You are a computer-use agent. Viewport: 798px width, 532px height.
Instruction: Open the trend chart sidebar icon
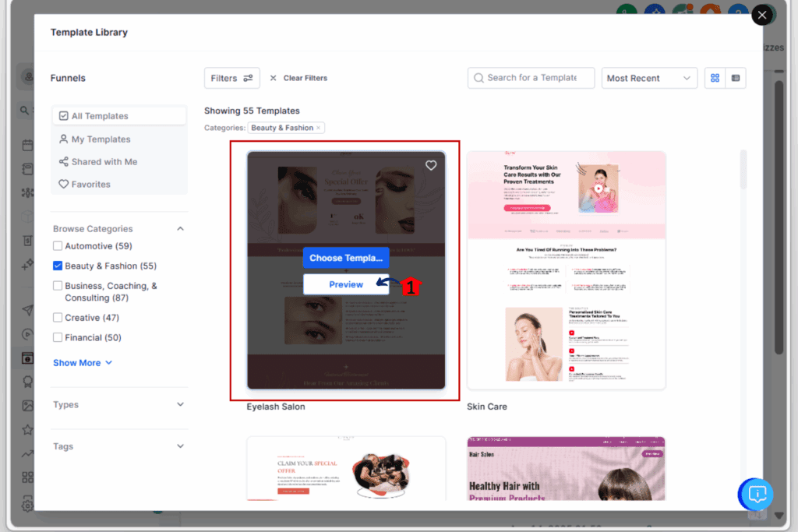click(27, 453)
